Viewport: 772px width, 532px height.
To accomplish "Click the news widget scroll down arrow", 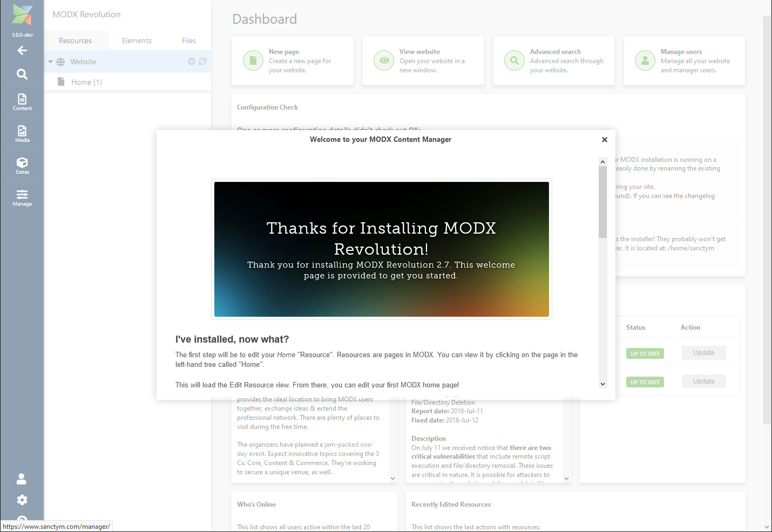I will [x=393, y=479].
